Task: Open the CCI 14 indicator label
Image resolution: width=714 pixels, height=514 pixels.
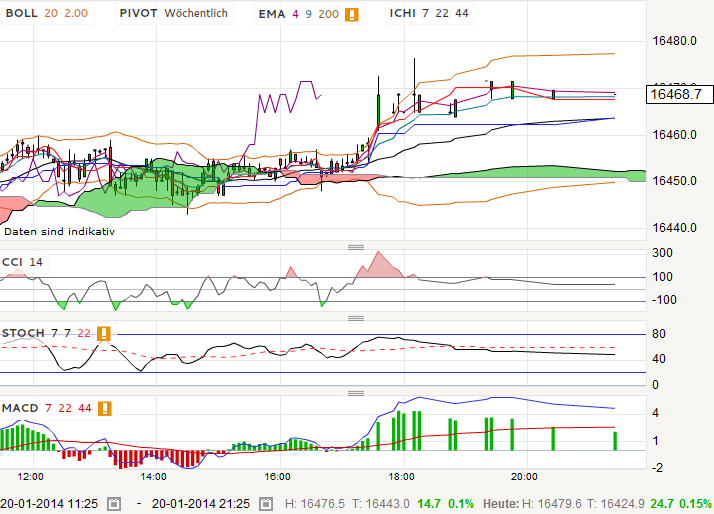Action: coord(22,262)
